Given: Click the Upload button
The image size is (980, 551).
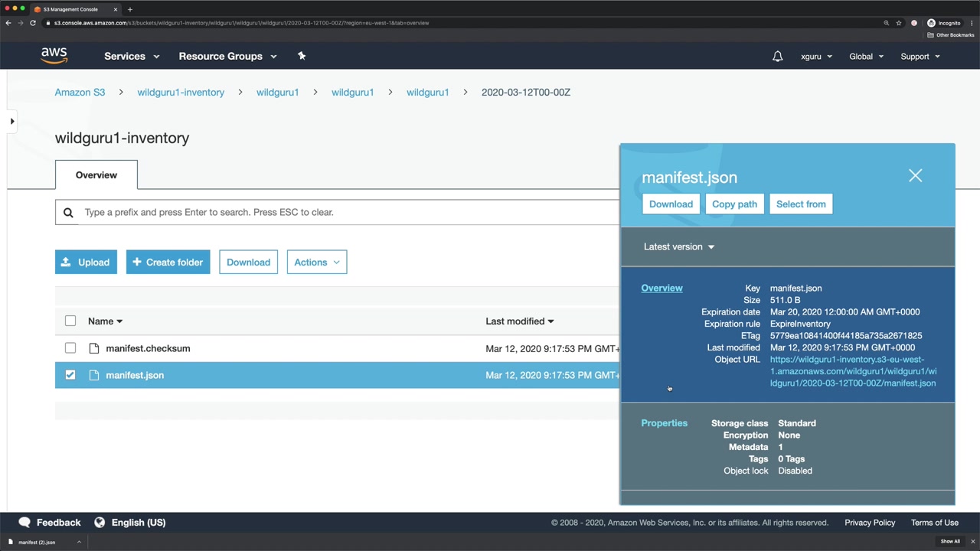Looking at the screenshot, I should 86,262.
